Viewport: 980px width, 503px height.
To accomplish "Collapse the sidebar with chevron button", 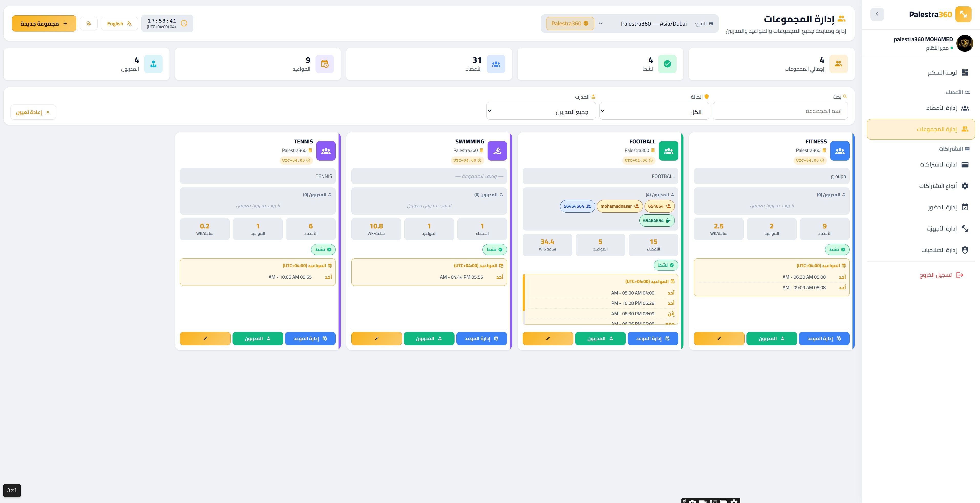I will tap(877, 14).
